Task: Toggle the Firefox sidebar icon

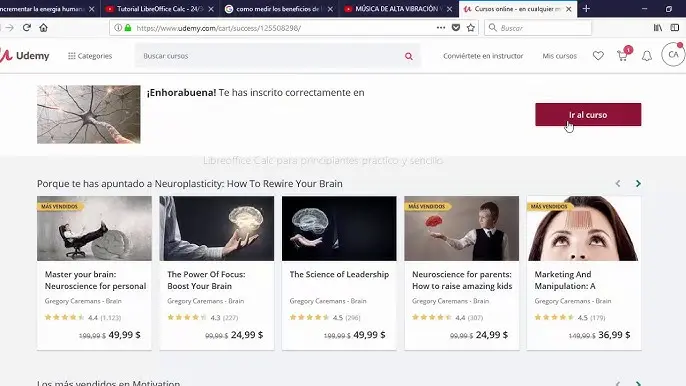Action: [675, 28]
